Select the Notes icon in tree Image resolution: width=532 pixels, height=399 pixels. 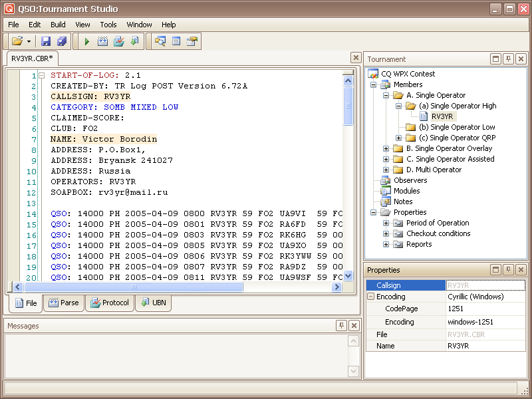point(386,201)
